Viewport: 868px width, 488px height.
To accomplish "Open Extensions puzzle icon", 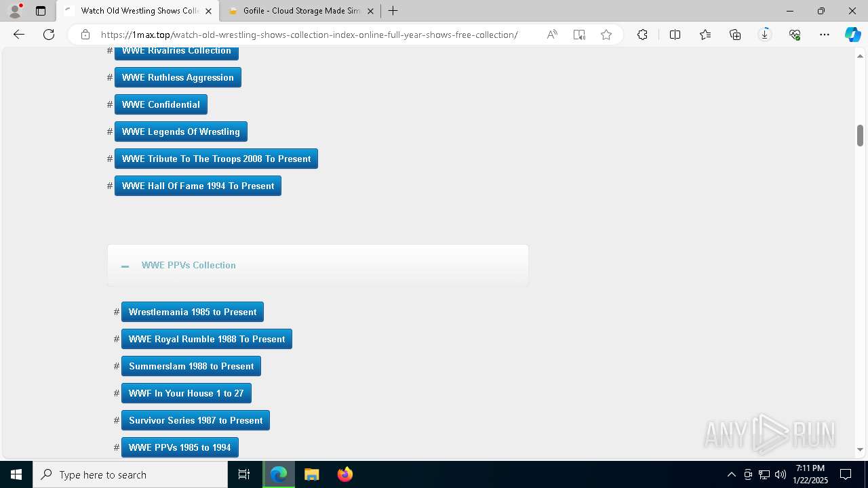I will click(x=642, y=35).
